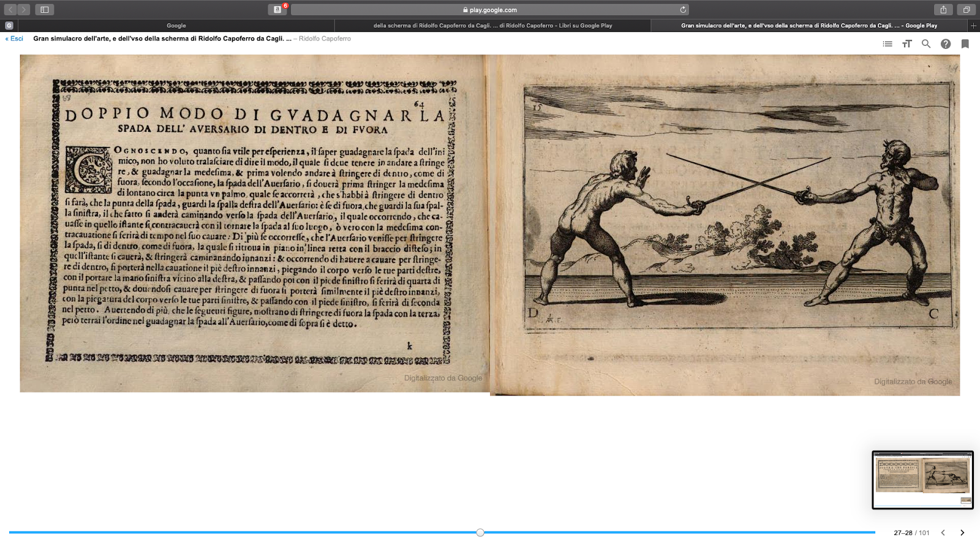
Task: Show the Safari tab overview
Action: coord(966,10)
